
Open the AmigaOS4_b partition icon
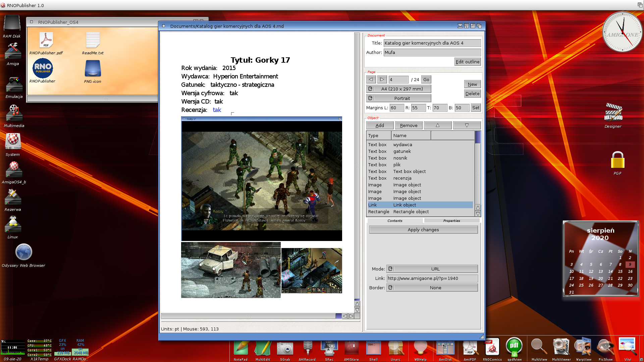14,169
